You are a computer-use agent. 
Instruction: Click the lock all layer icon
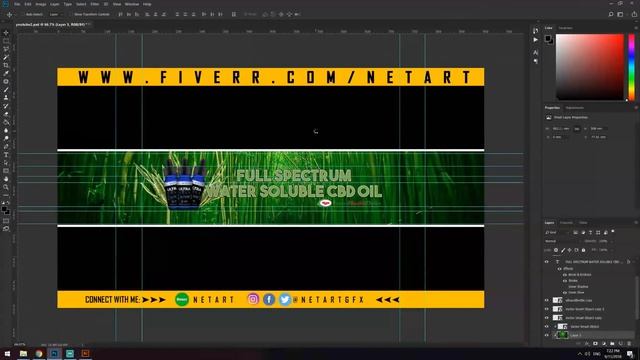(583, 250)
